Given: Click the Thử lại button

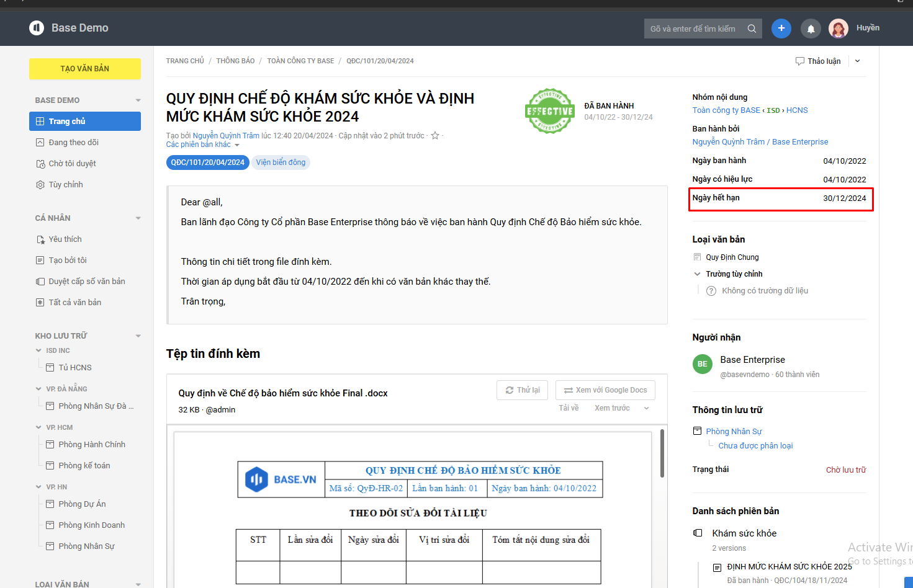Looking at the screenshot, I should point(522,390).
